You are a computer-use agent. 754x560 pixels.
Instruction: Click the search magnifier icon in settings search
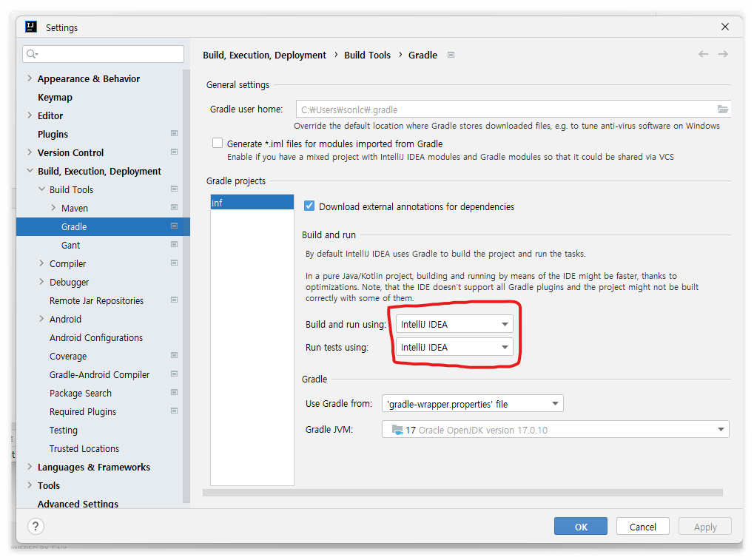click(32, 54)
